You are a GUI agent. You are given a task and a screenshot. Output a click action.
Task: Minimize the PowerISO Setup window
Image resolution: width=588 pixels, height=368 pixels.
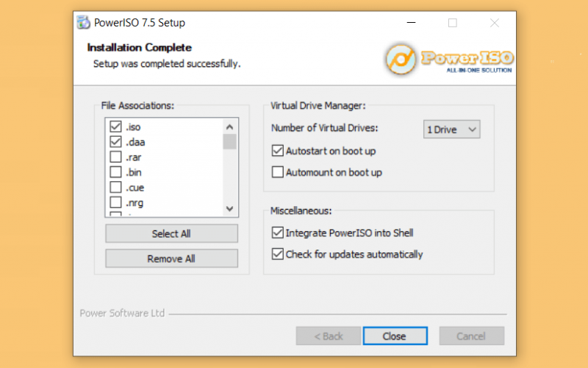tap(412, 23)
